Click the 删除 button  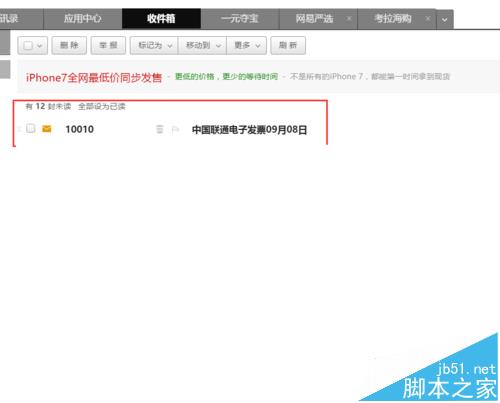click(69, 45)
